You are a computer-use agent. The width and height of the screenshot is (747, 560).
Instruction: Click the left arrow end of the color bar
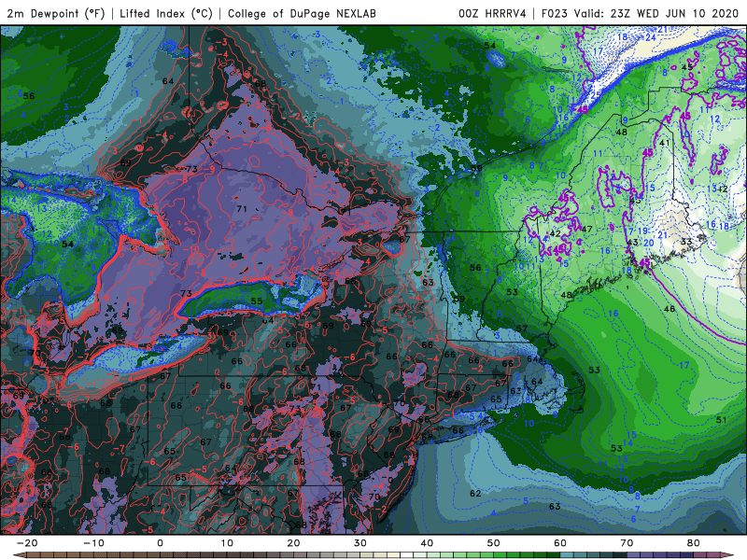(20, 555)
